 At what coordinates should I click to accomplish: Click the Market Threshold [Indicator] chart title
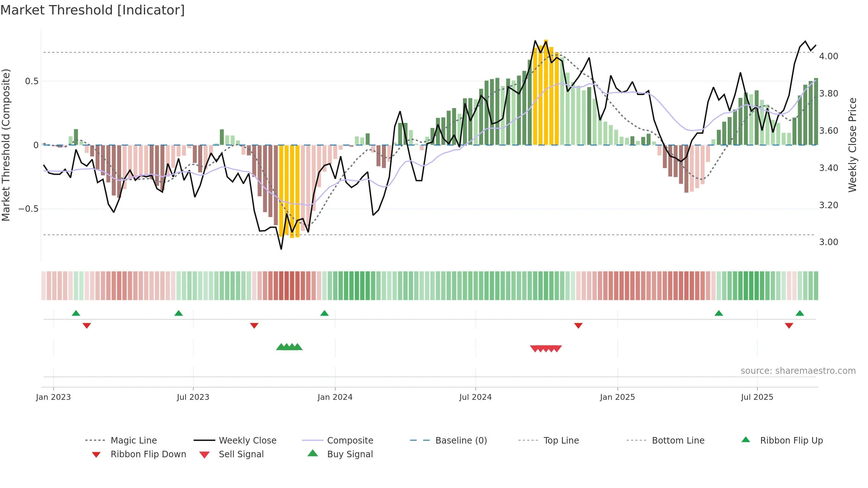[93, 10]
